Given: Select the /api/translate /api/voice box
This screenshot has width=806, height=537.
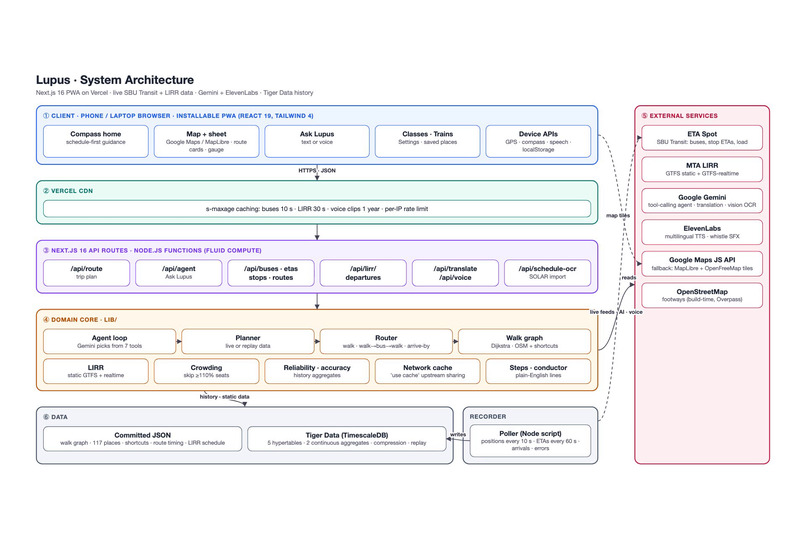Looking at the screenshot, I should (x=455, y=272).
